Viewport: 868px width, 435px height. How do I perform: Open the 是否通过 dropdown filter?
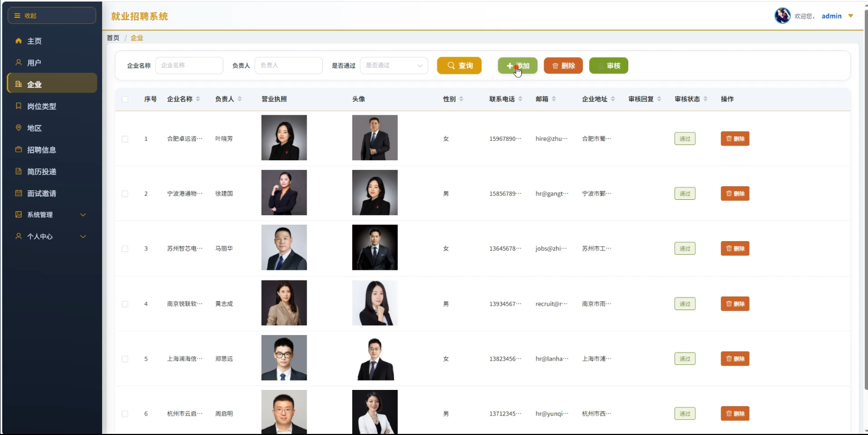click(x=394, y=66)
